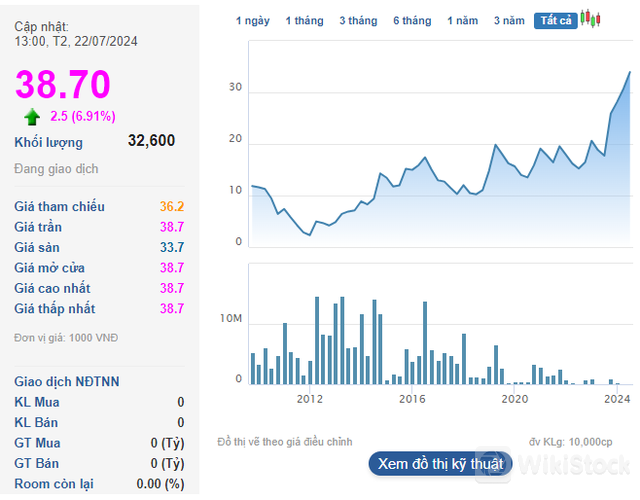Screen dimensions: 640x500
Task: Select the '1 ngày' time range tab
Action: coord(252,21)
